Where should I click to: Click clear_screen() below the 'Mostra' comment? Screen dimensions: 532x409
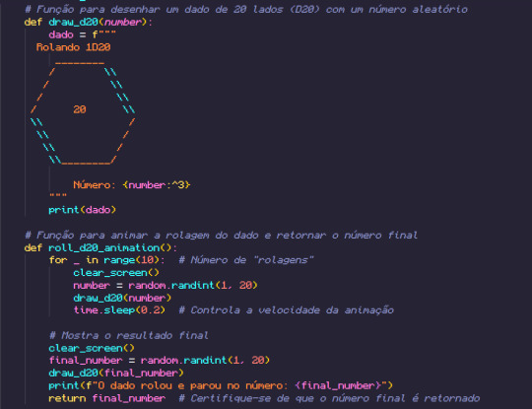click(x=92, y=348)
